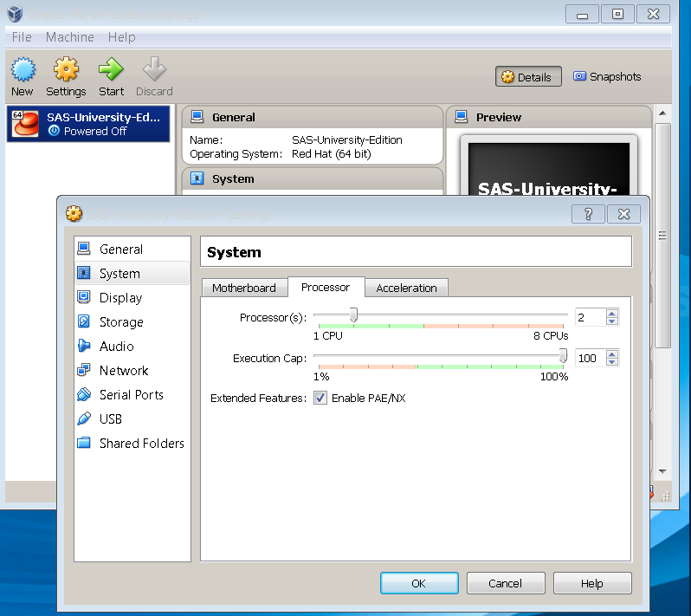The height and width of the screenshot is (616, 691).
Task: Open Network settings category
Action: (132, 371)
